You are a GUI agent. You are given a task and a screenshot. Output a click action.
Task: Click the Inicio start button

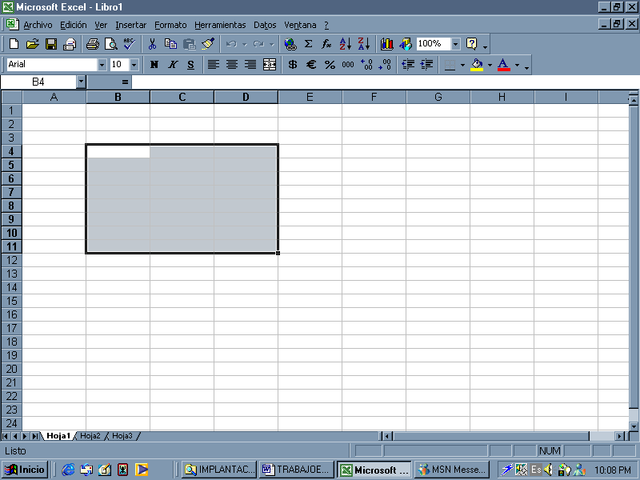coord(25,470)
